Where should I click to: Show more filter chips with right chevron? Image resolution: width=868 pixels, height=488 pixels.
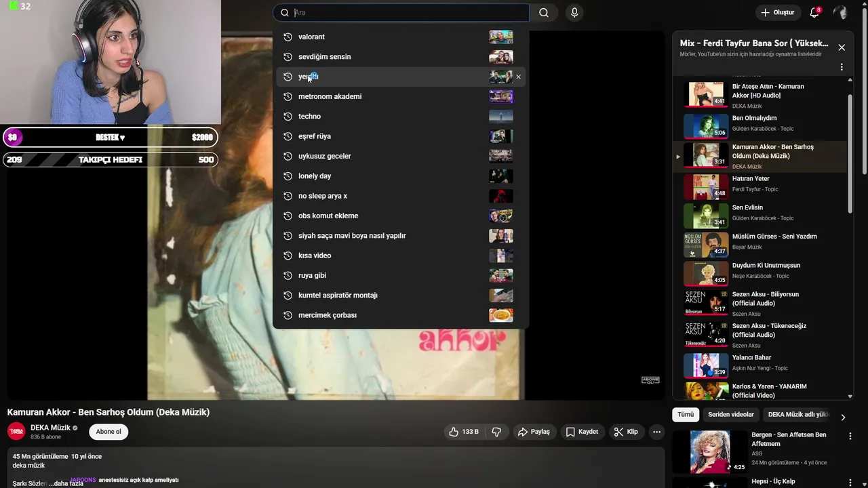point(843,418)
